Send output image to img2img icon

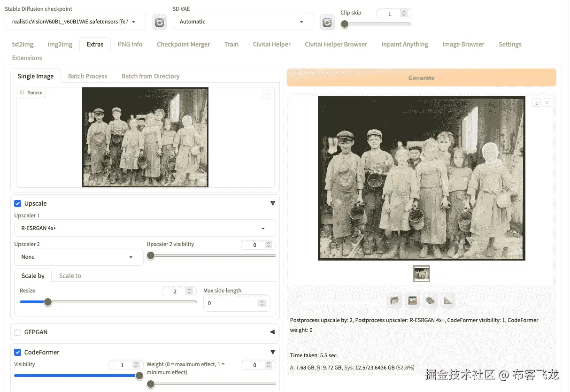pos(413,300)
